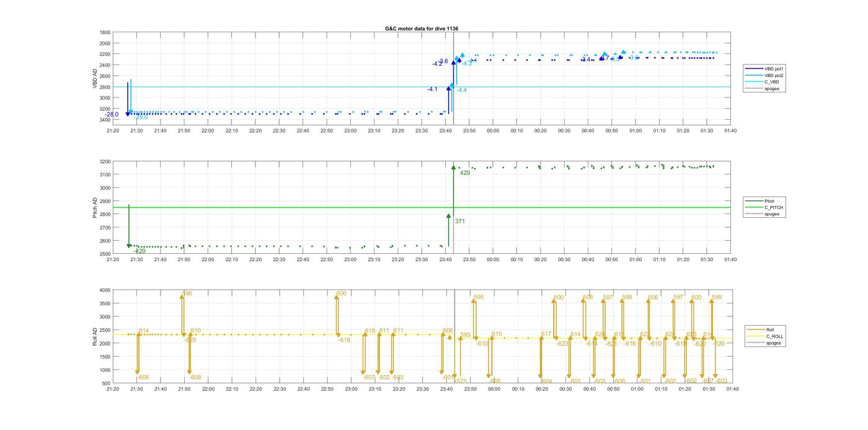
Task: Click the '-616' roll annotation
Action: (630, 344)
